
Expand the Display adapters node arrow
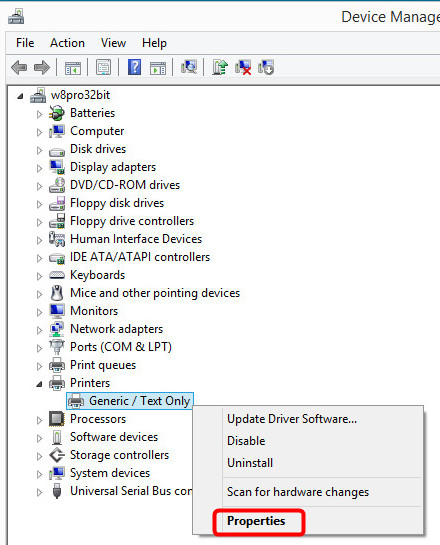click(39, 168)
